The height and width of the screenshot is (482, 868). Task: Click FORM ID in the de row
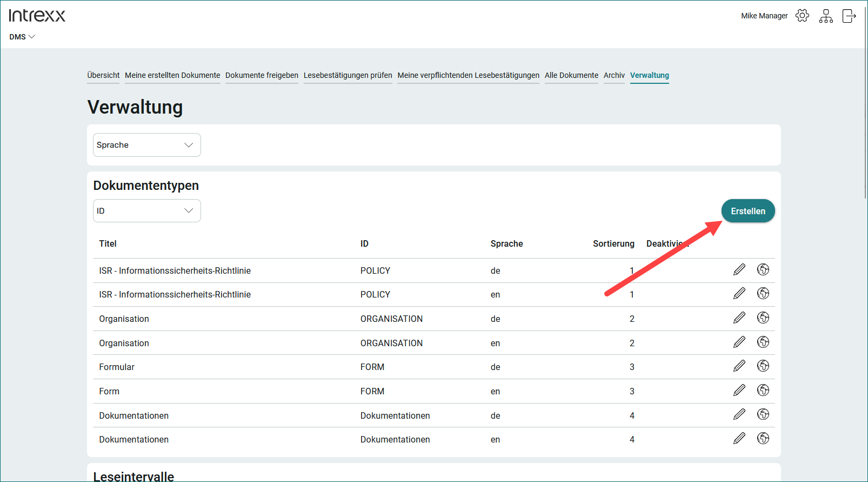[x=372, y=367]
